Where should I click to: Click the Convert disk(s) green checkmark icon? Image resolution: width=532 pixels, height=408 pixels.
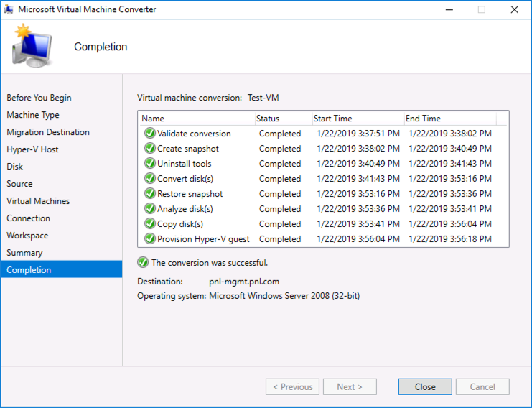149,179
